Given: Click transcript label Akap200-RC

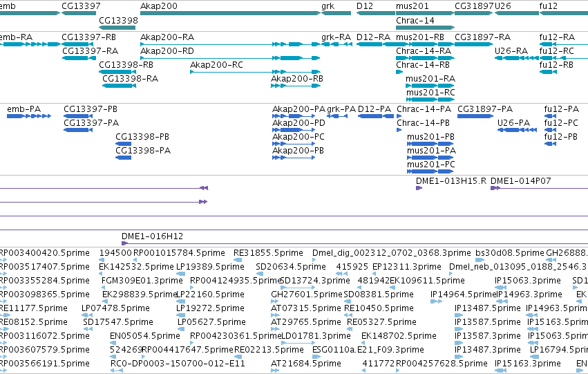Looking at the screenshot, I should coord(216,65).
